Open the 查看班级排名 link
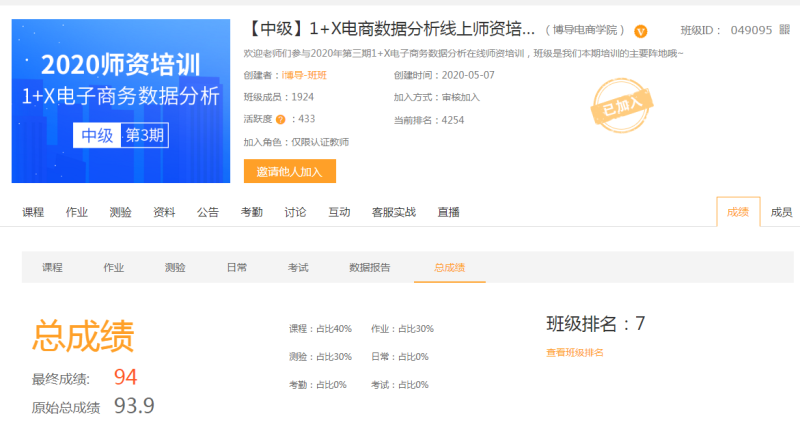This screenshot has width=800, height=431. (574, 353)
